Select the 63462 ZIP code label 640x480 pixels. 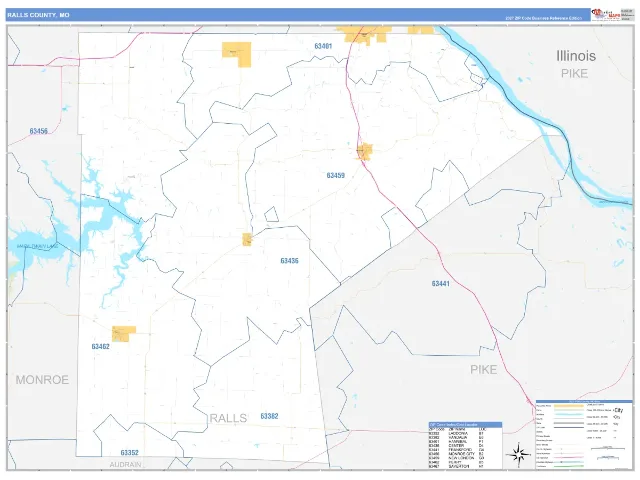(x=100, y=347)
